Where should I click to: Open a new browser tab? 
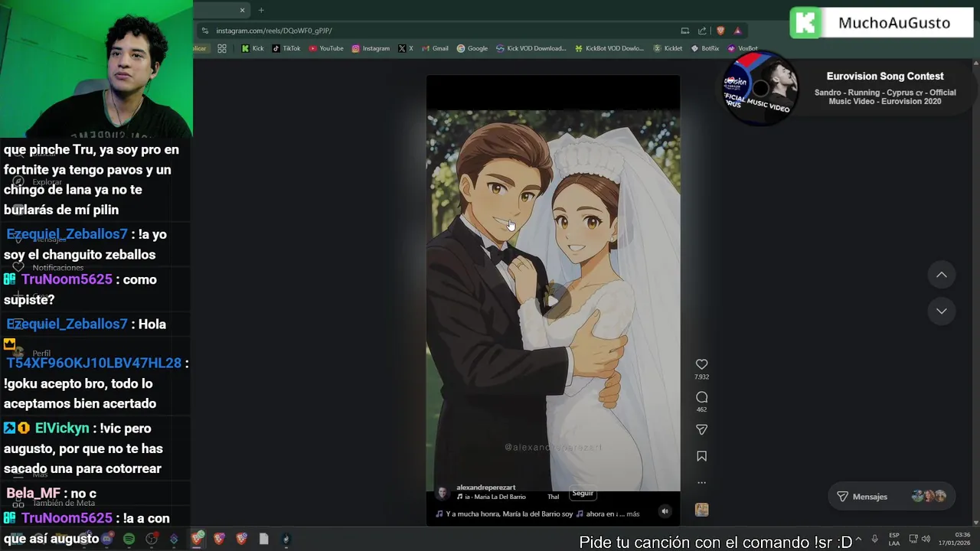click(261, 10)
